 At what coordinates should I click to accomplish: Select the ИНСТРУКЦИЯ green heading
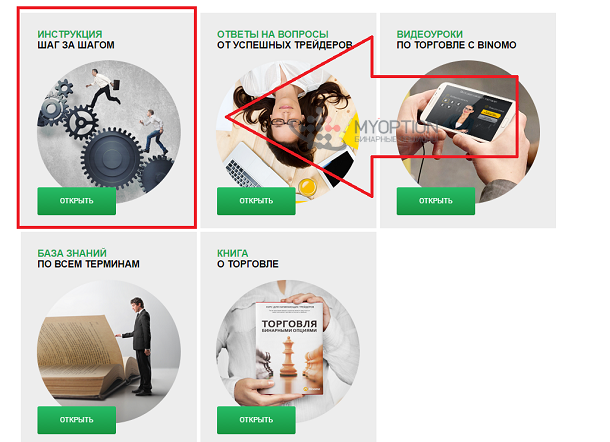pyautogui.click(x=70, y=34)
